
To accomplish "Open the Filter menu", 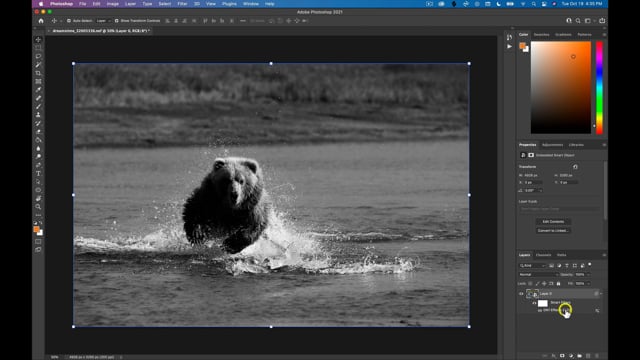I will coord(182,4).
